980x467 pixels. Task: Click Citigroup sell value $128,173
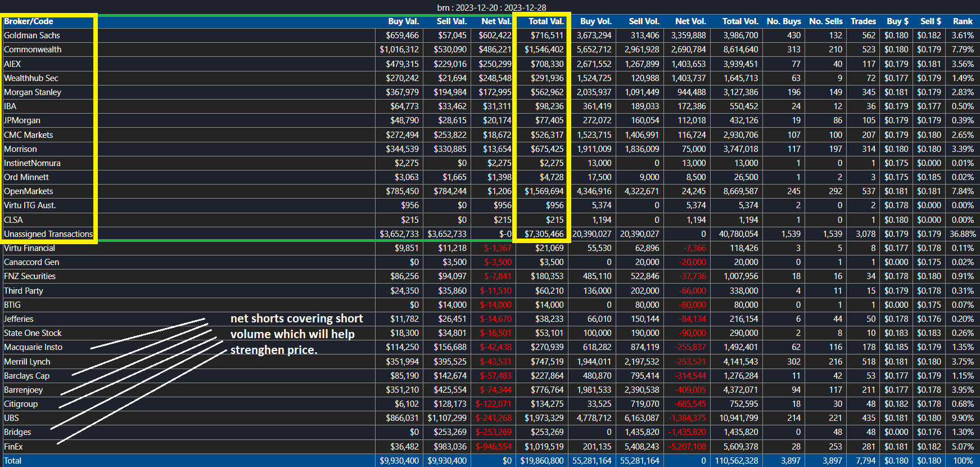tap(450, 404)
